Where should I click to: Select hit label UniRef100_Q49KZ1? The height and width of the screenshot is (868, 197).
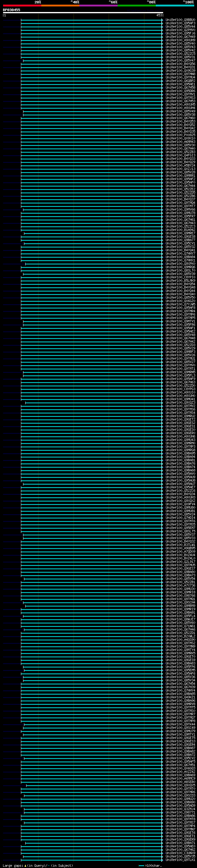(x=180, y=697)
